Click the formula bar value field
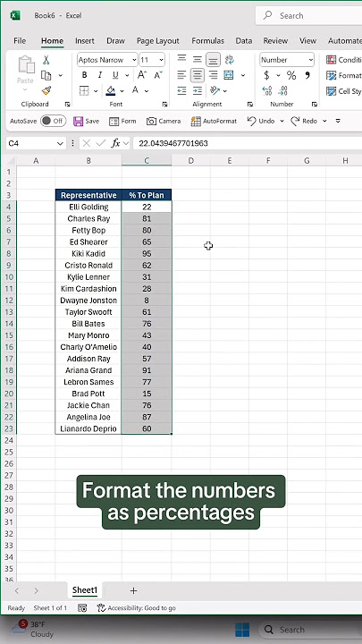The image size is (362, 644). click(x=248, y=143)
